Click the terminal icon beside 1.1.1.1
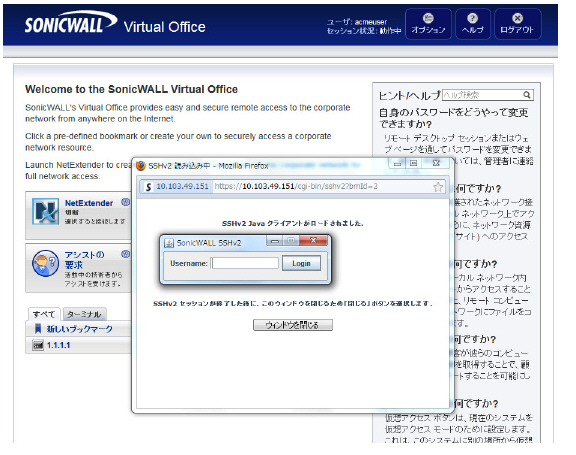The width and height of the screenshot is (576, 455). 38,346
